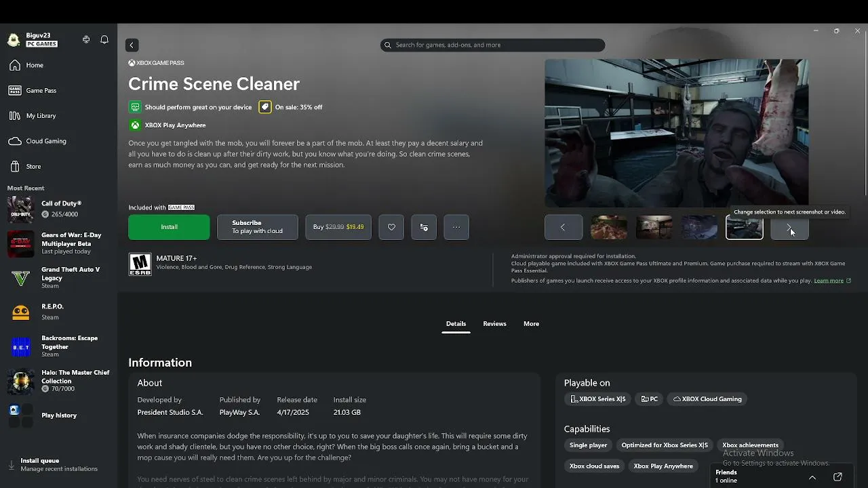The image size is (868, 488).
Task: Click the PC playable-on chip
Action: tap(649, 399)
